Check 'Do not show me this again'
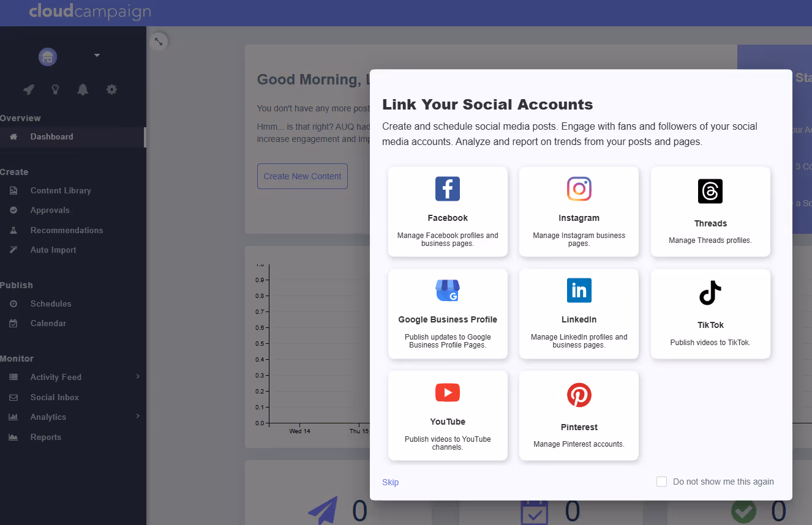 (x=661, y=482)
